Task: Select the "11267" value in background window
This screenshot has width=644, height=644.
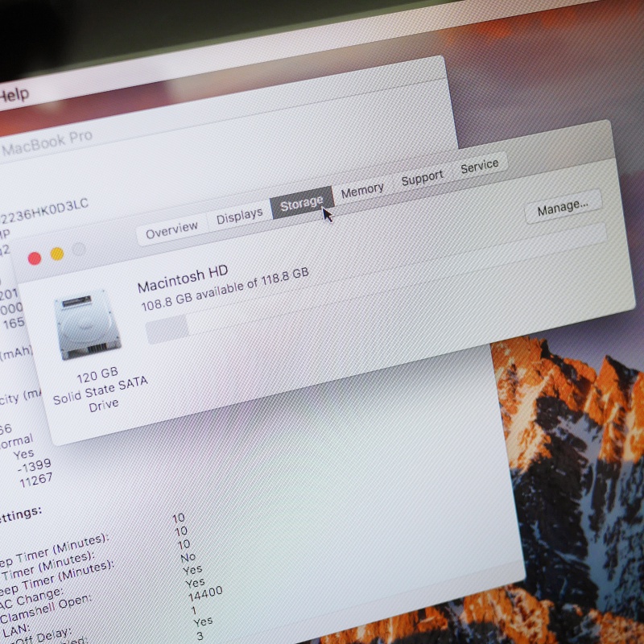Action: point(36,480)
